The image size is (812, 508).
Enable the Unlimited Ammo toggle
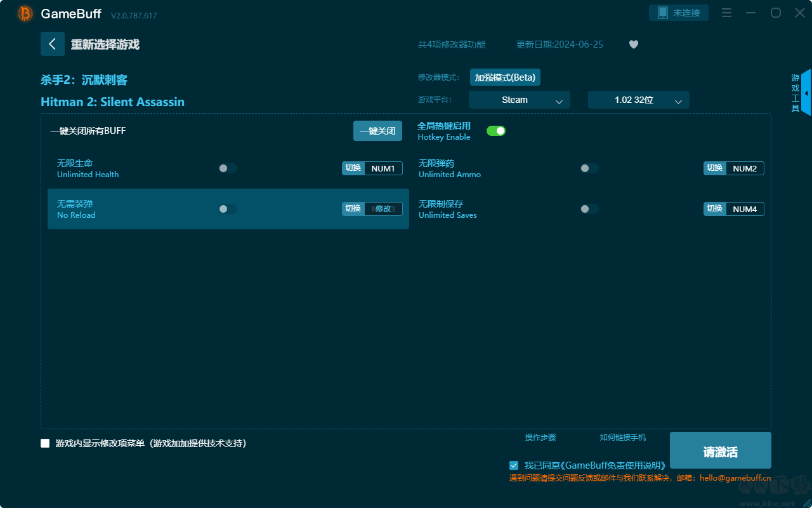point(589,168)
